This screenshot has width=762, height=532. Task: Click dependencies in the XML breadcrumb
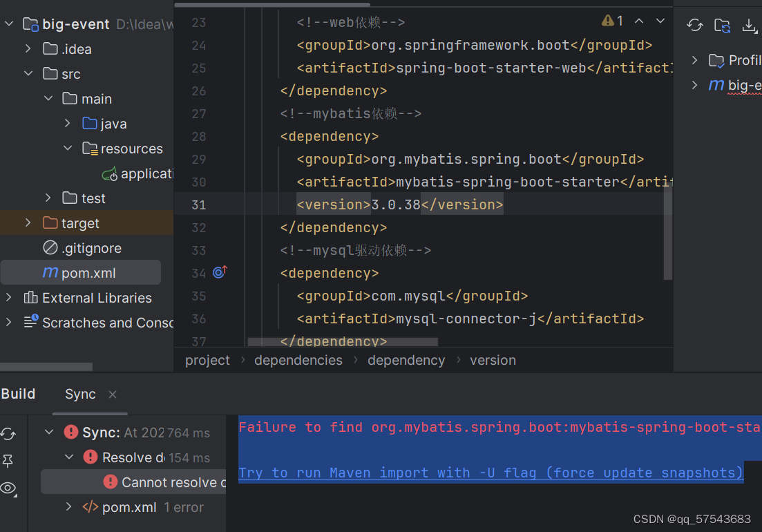coord(298,360)
